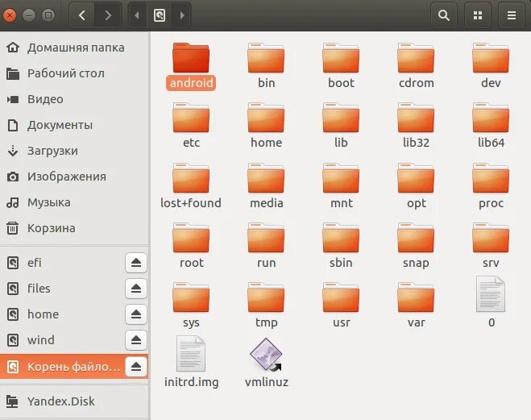Open Корзина trash in the sidebar
This screenshot has width=531, height=420.
point(74,228)
